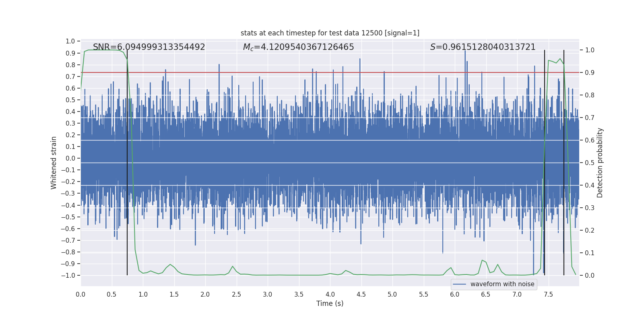Click the green curve's small peak near 6.5 s
Screen dimensions: 644x322
482,260
